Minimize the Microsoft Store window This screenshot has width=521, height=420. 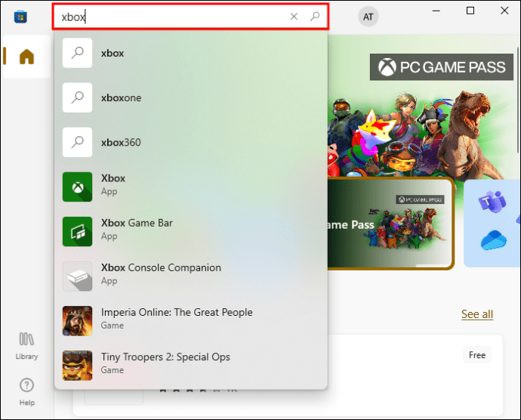tap(436, 11)
